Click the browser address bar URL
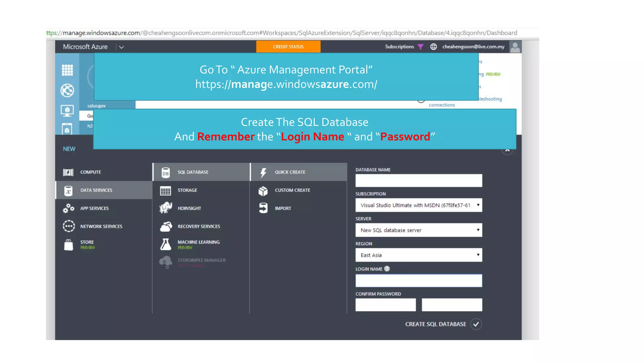 click(282, 33)
